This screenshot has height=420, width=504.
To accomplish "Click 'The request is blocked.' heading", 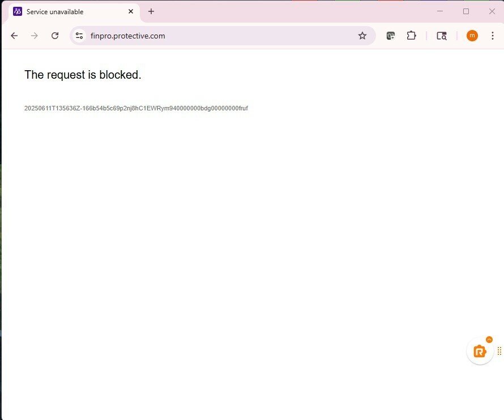I will pos(83,75).
